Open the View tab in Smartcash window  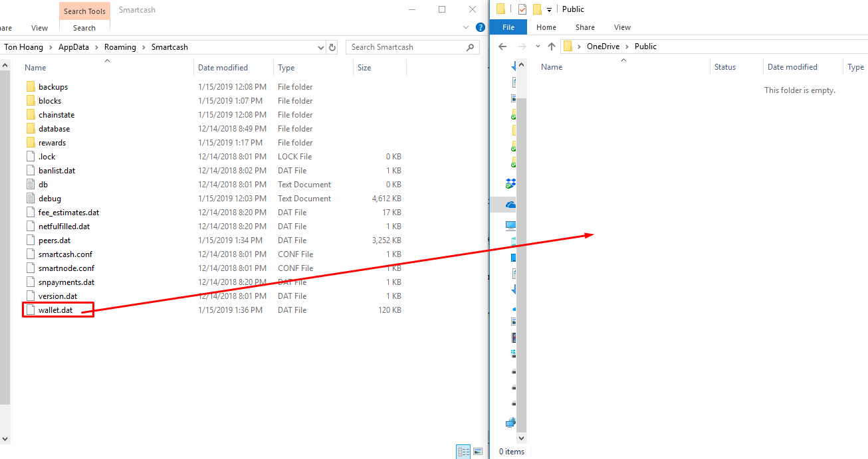(40, 28)
